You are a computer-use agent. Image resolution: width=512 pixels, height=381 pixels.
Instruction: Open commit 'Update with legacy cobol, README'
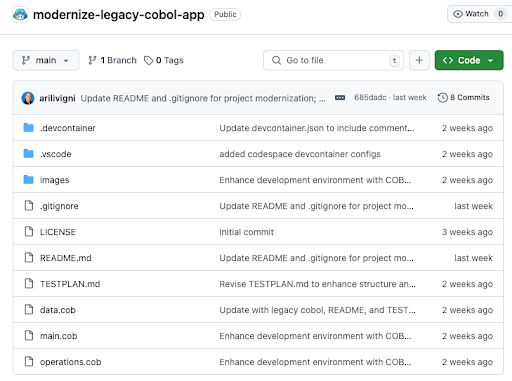pos(317,310)
